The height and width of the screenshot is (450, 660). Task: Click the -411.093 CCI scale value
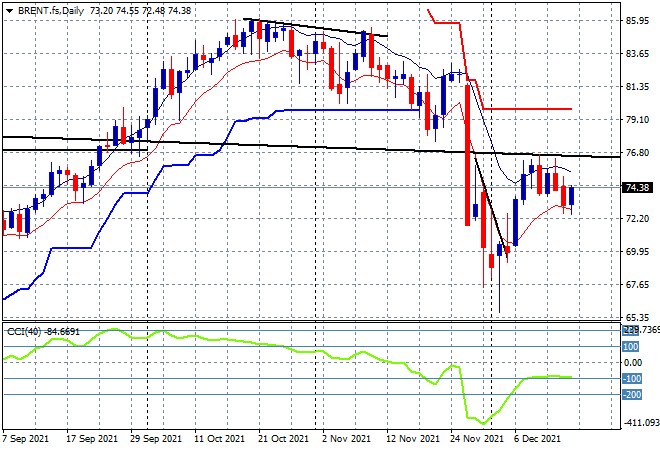coord(641,423)
